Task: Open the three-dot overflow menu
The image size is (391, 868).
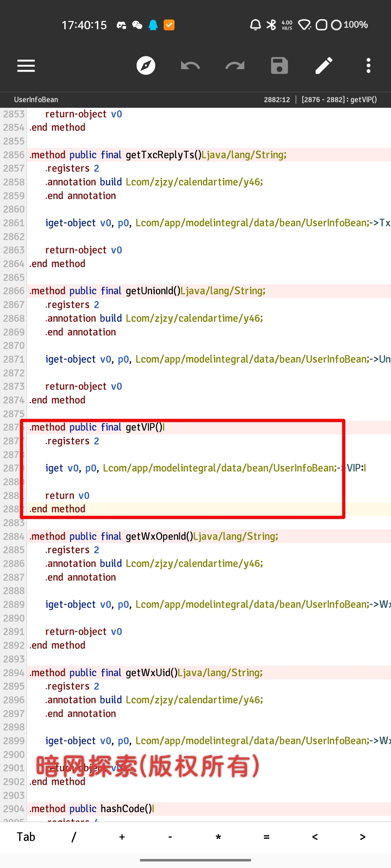Action: [x=368, y=66]
